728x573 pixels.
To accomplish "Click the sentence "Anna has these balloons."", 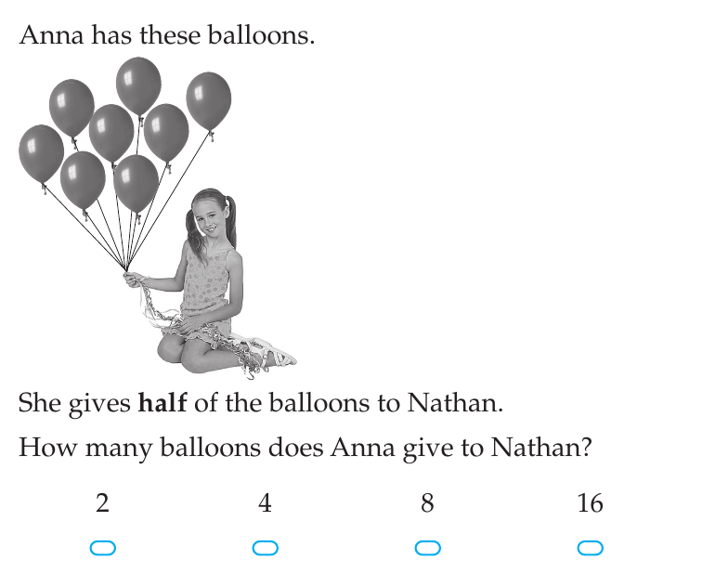I will [x=167, y=35].
